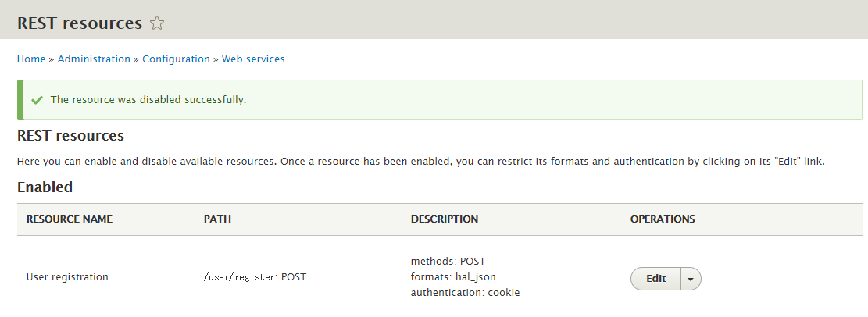The width and height of the screenshot is (868, 317).
Task: Click the "methods: POST" description line
Action: (448, 262)
